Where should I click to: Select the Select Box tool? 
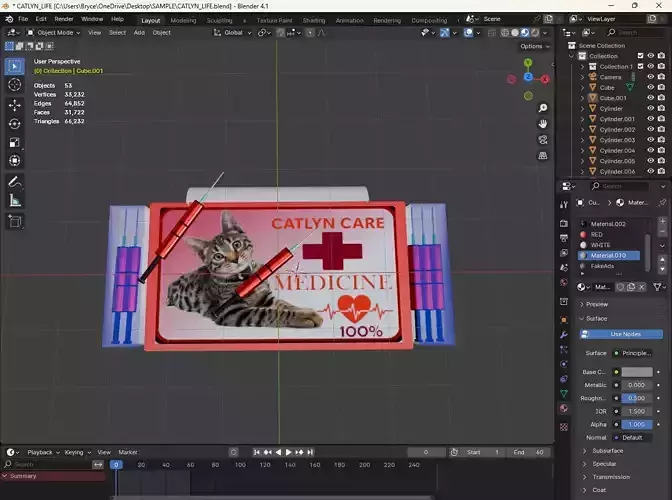[15, 66]
